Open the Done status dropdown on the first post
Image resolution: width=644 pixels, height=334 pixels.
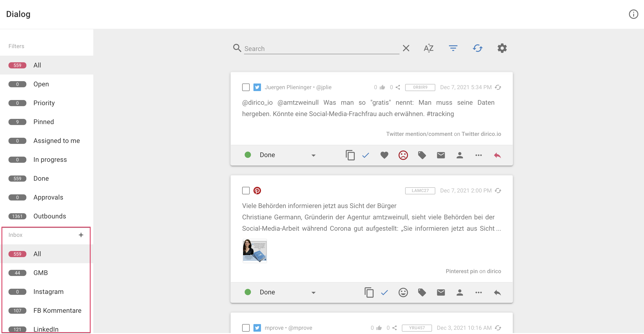coord(314,155)
